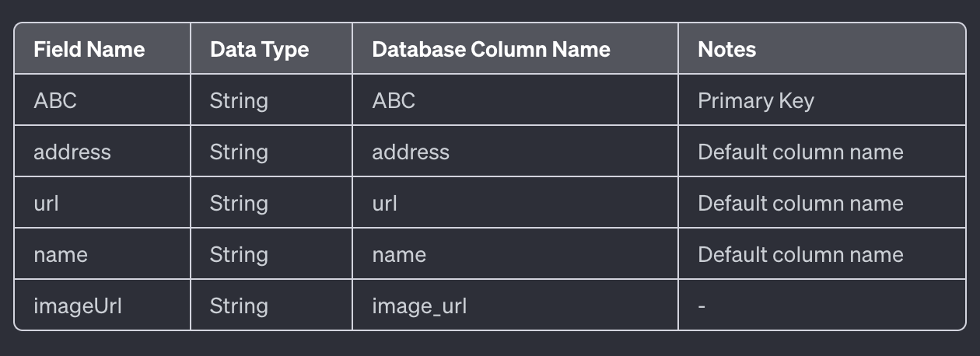Click the Database Column Name header
The width and height of the screenshot is (980, 356).
coord(491,50)
